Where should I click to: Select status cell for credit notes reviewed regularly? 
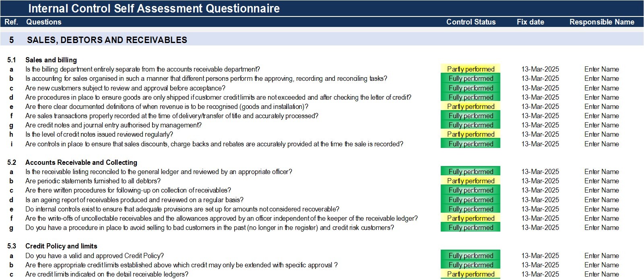pos(470,134)
